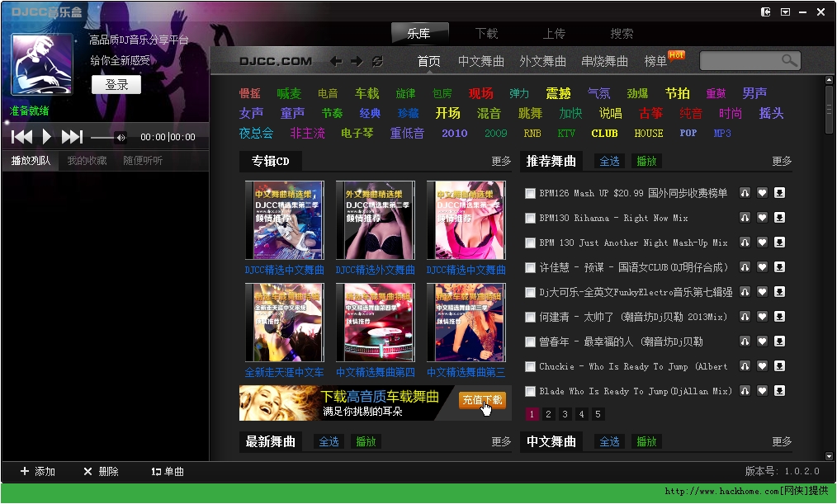837x504 pixels.
Task: Open 更多 for the 专辑CD section
Action: [501, 161]
